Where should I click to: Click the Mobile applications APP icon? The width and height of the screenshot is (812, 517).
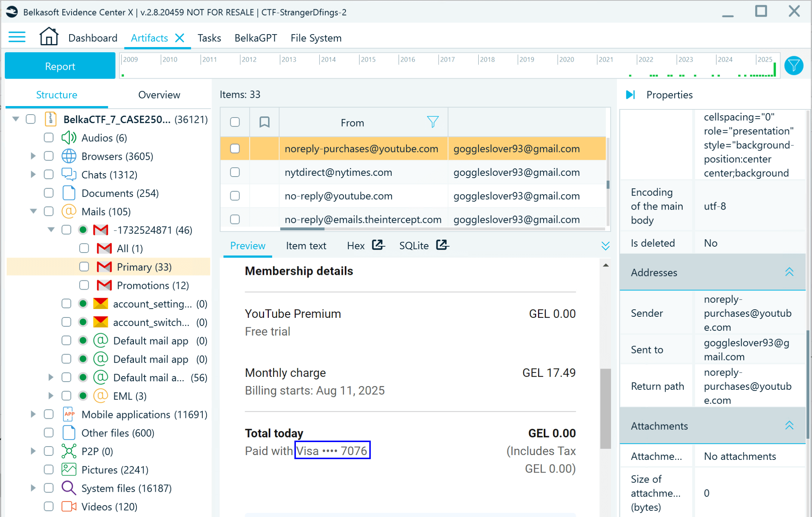pos(69,414)
